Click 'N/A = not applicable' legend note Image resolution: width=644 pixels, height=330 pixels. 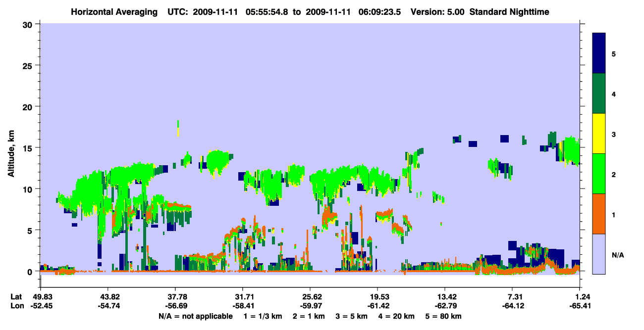195,316
